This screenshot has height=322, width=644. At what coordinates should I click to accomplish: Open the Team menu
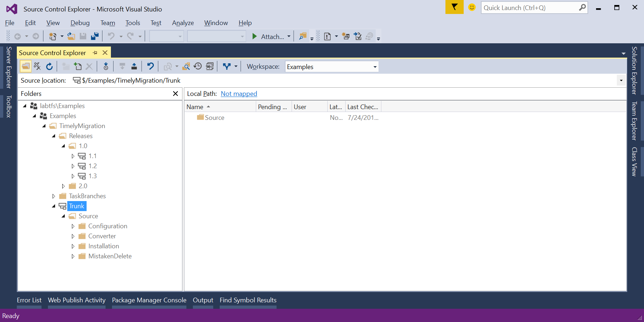point(108,23)
